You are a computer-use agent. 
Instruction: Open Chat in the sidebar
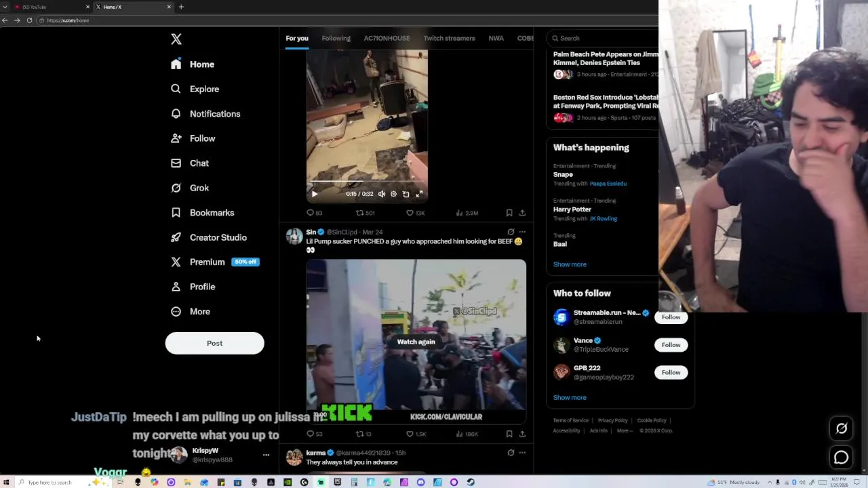[190, 163]
